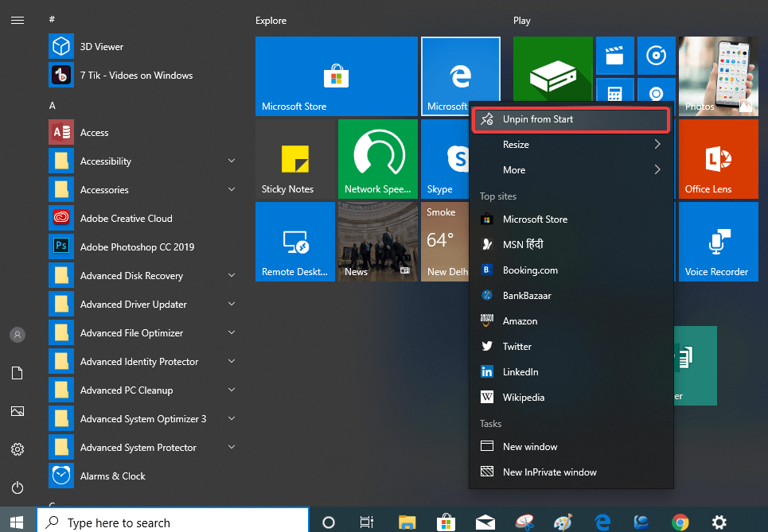Viewport: 768px width, 532px height.
Task: Click the Play group header
Action: click(521, 21)
